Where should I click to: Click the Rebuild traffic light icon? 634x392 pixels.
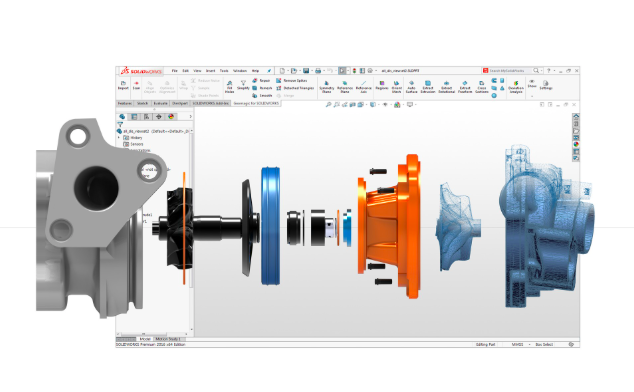tap(355, 71)
